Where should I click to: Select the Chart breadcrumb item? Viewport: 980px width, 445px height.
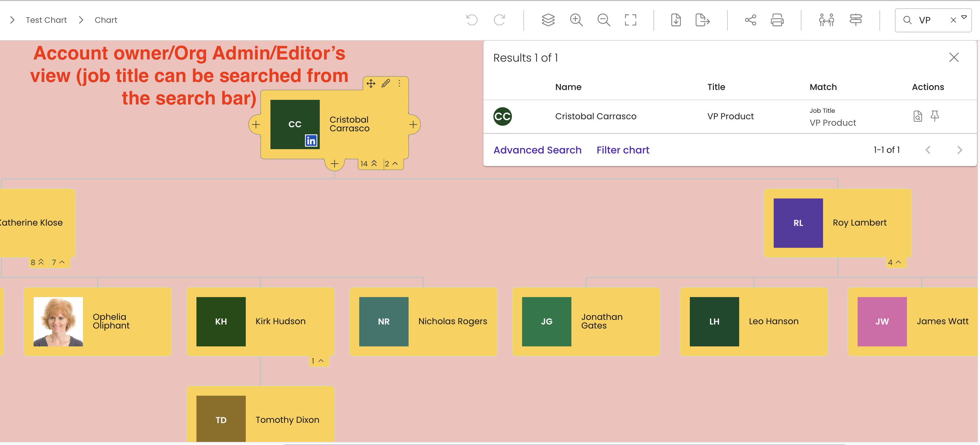(x=106, y=20)
